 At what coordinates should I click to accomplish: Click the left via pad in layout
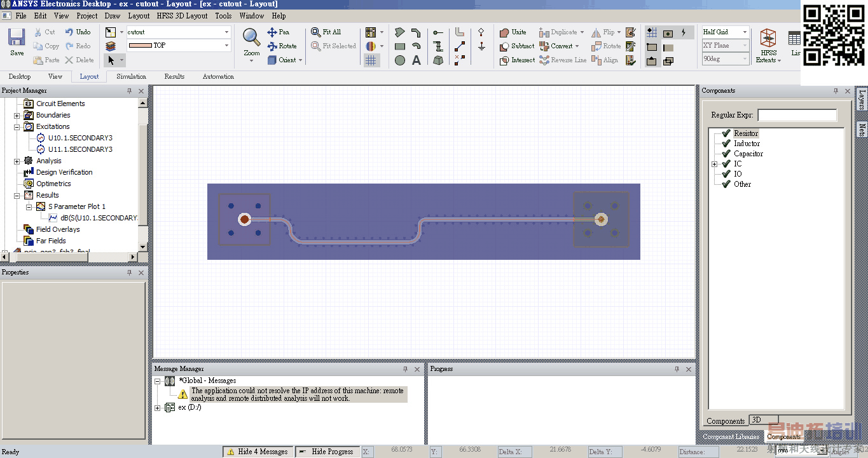click(x=244, y=219)
